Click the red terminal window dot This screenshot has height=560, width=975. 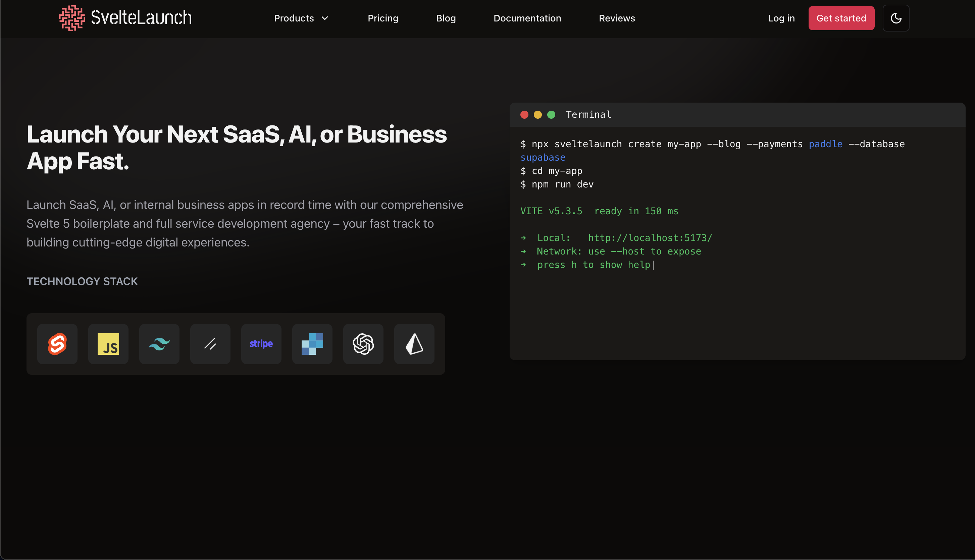(524, 115)
